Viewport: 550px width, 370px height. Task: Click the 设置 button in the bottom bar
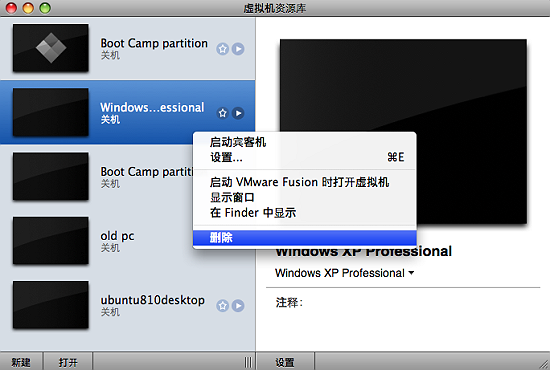(x=285, y=362)
